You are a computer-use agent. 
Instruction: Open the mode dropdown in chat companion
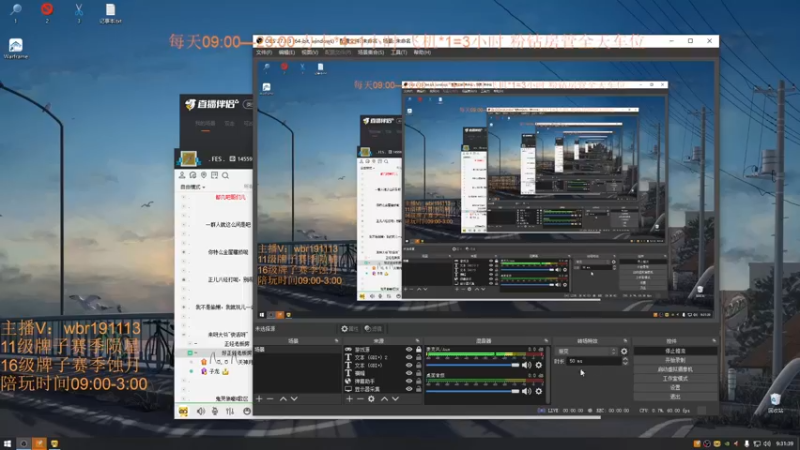[192, 187]
